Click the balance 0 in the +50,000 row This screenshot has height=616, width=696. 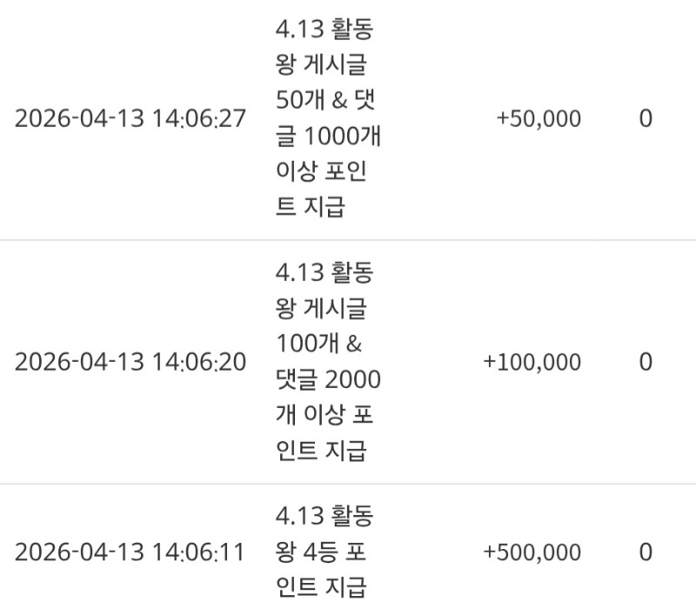coord(645,119)
